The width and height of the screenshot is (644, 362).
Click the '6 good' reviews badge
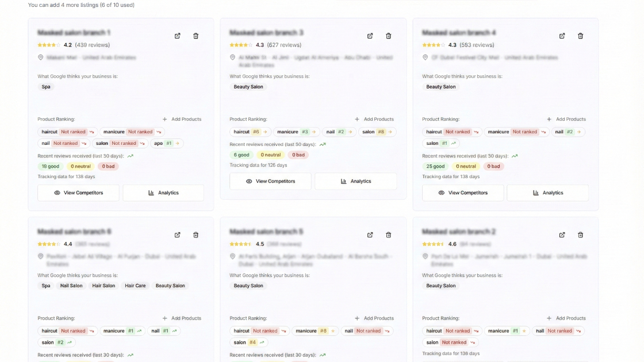241,155
